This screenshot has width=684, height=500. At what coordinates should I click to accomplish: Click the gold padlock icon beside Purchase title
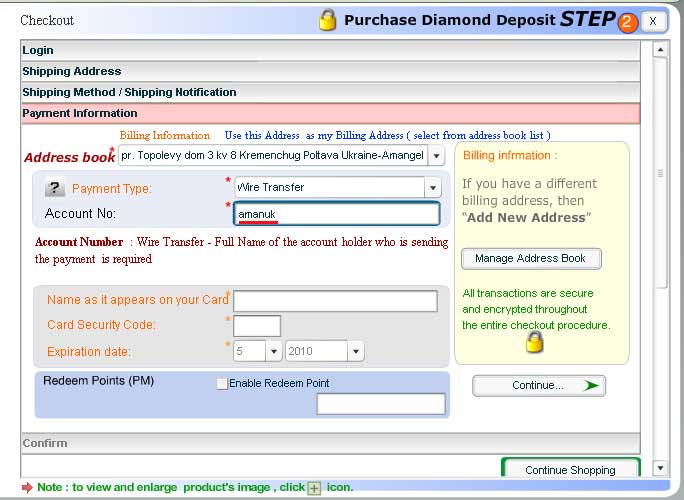(x=327, y=20)
